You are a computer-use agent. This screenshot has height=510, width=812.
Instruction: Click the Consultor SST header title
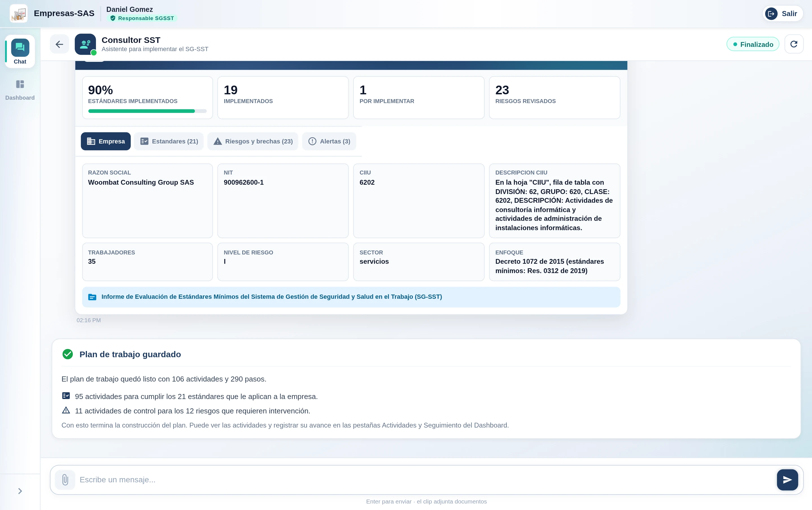[x=131, y=40]
